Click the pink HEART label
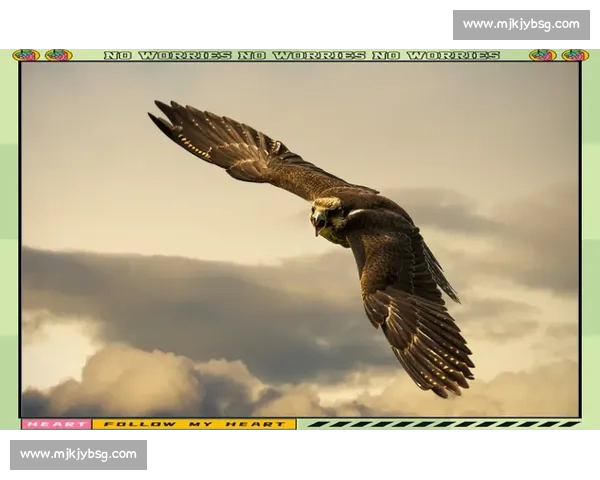The width and height of the screenshot is (600, 480). pos(56,424)
